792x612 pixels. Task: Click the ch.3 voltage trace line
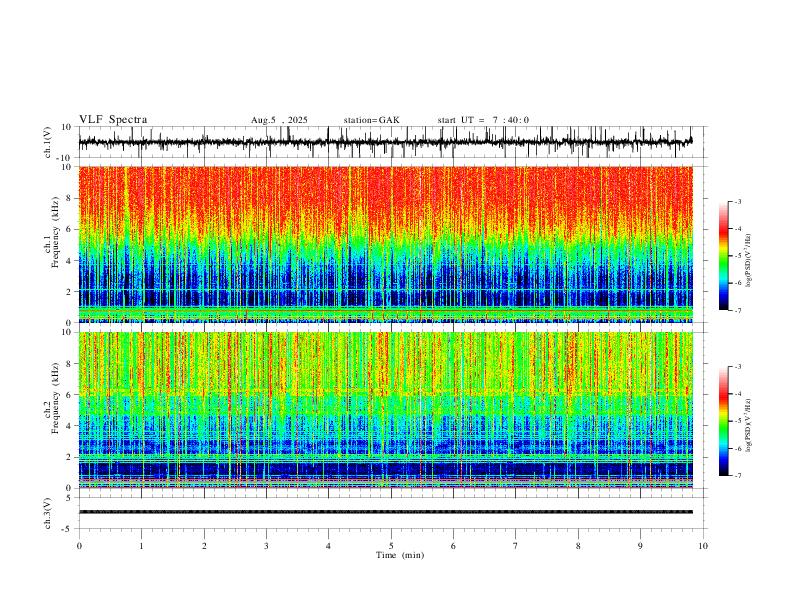tap(385, 512)
